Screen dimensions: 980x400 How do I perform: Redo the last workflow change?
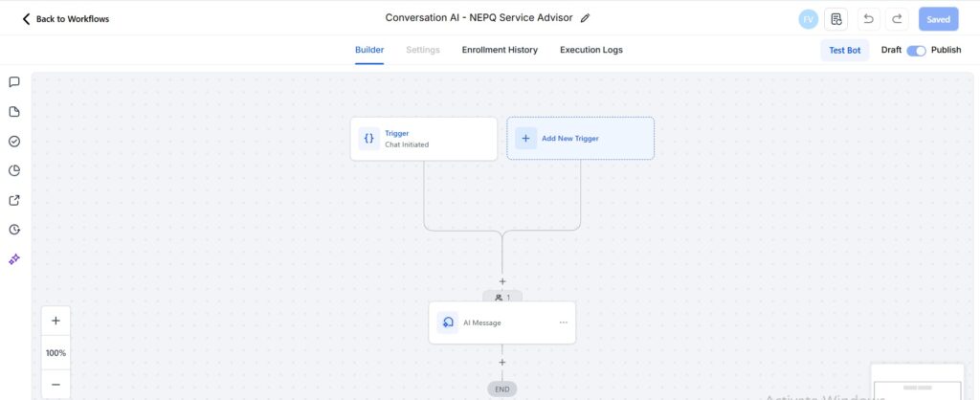pos(897,19)
